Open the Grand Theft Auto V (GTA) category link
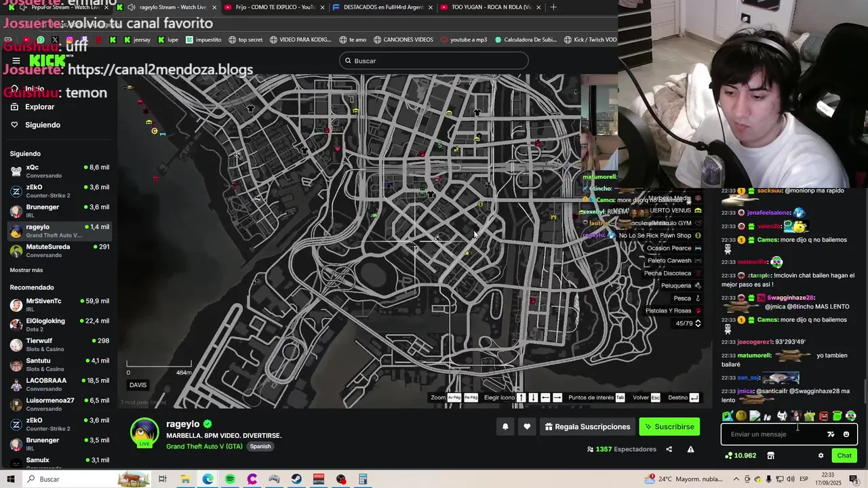The image size is (868, 488). (x=204, y=446)
